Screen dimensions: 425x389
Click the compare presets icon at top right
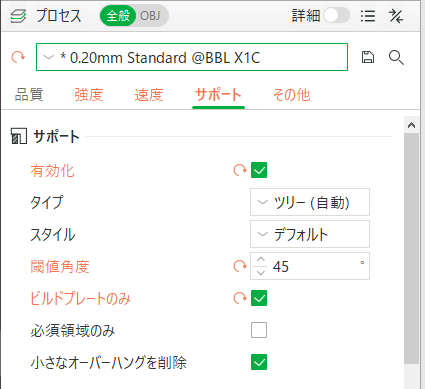click(396, 16)
